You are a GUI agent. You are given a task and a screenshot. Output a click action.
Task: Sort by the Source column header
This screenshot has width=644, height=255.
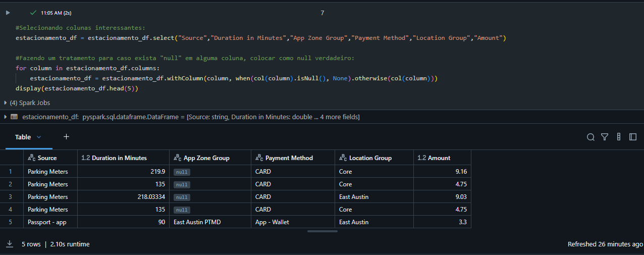(x=50, y=158)
